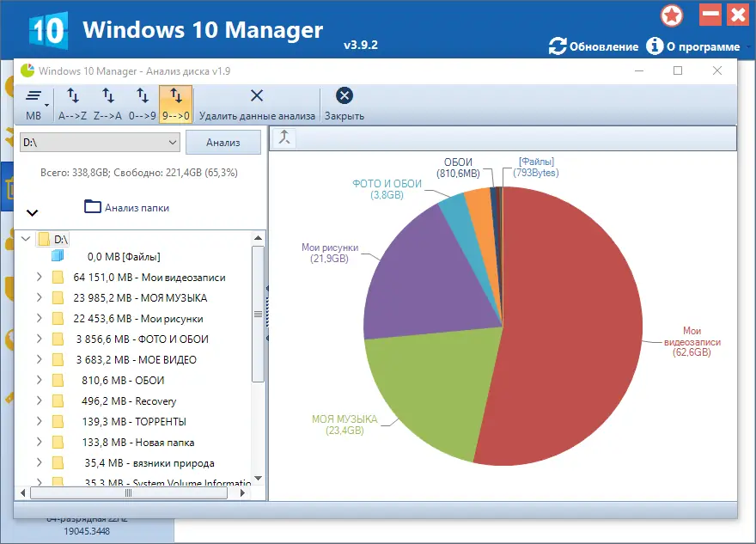Click the blue [Файлы] files icon
This screenshot has width=756, height=544.
(x=58, y=255)
